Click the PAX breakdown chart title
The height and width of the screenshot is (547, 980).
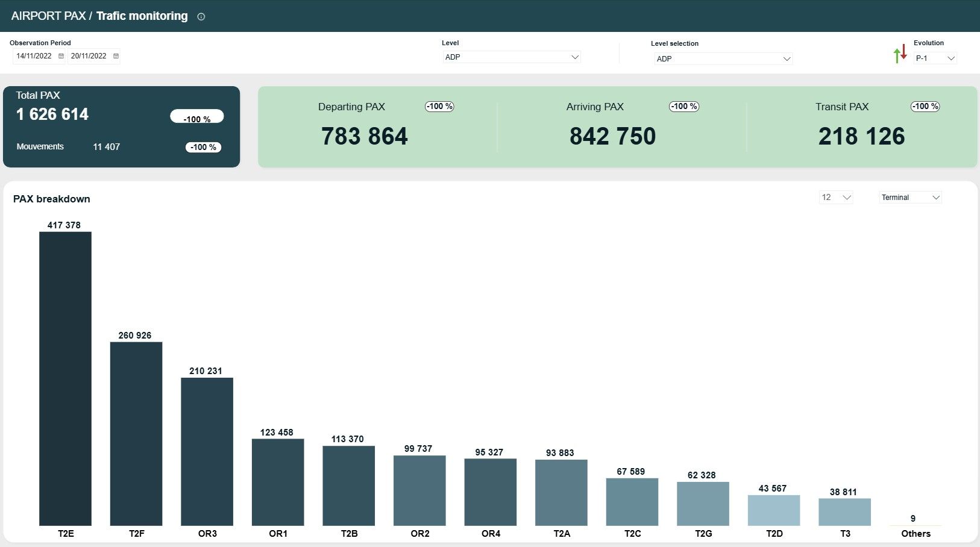point(52,199)
